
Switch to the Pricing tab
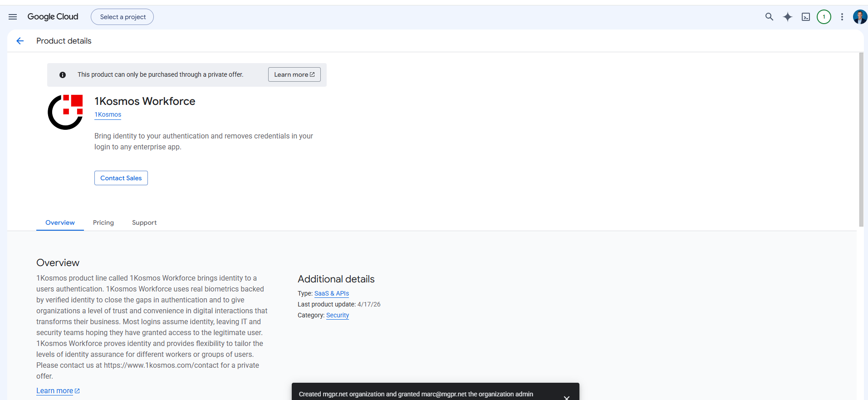pos(103,222)
